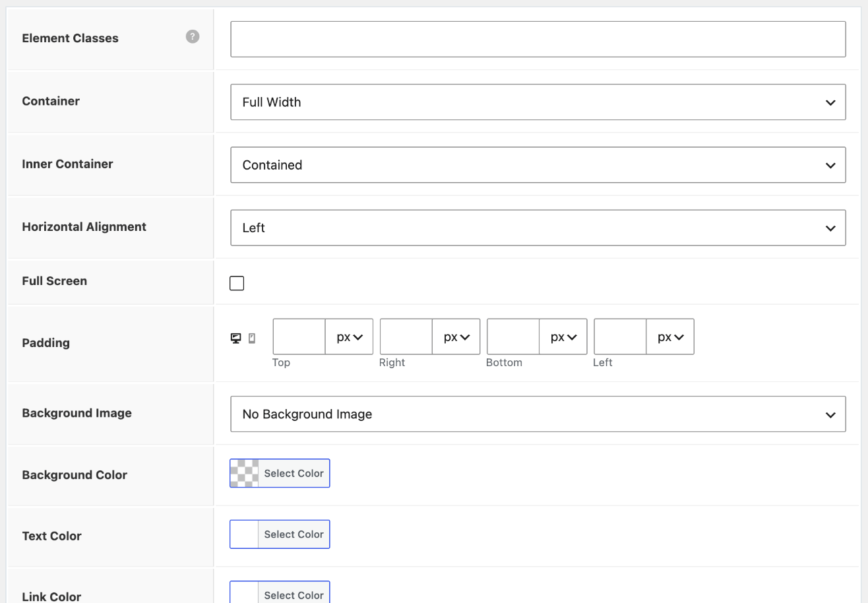Click the Element Classes label

pos(71,38)
